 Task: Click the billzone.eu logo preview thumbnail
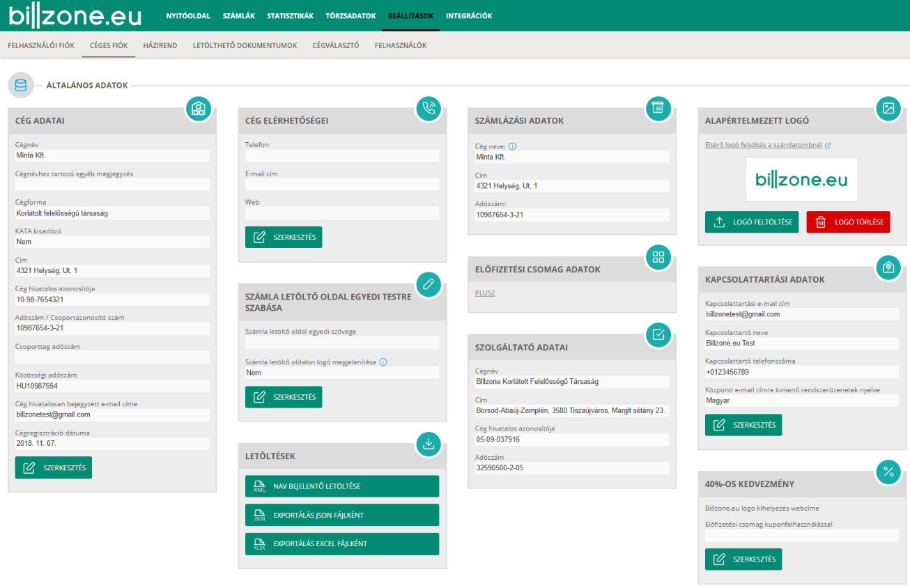801,180
